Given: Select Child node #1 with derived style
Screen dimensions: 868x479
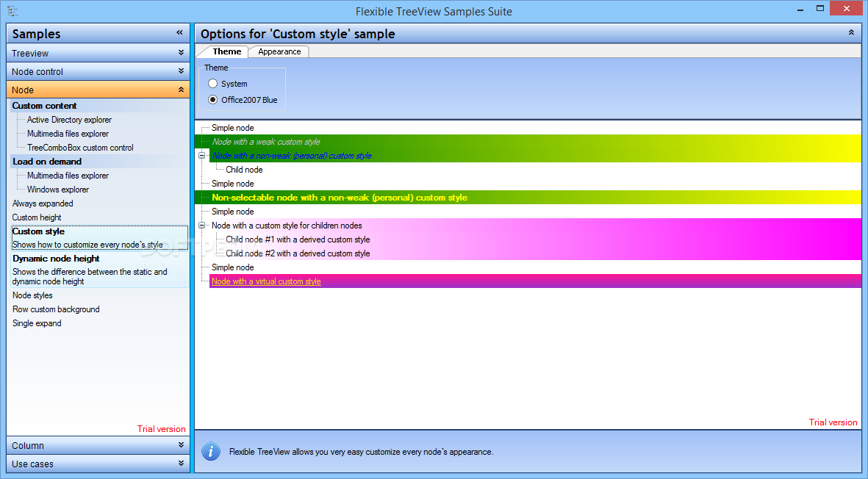Looking at the screenshot, I should 298,239.
